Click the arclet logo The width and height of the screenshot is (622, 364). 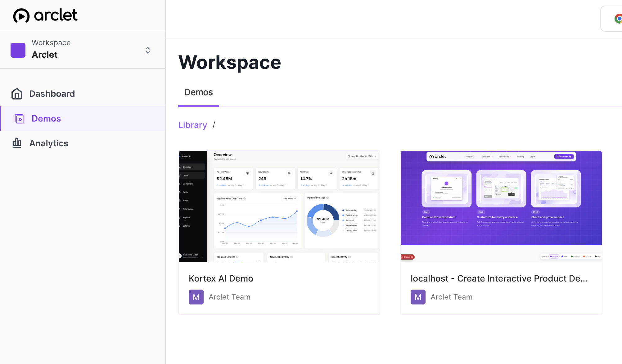point(45,15)
